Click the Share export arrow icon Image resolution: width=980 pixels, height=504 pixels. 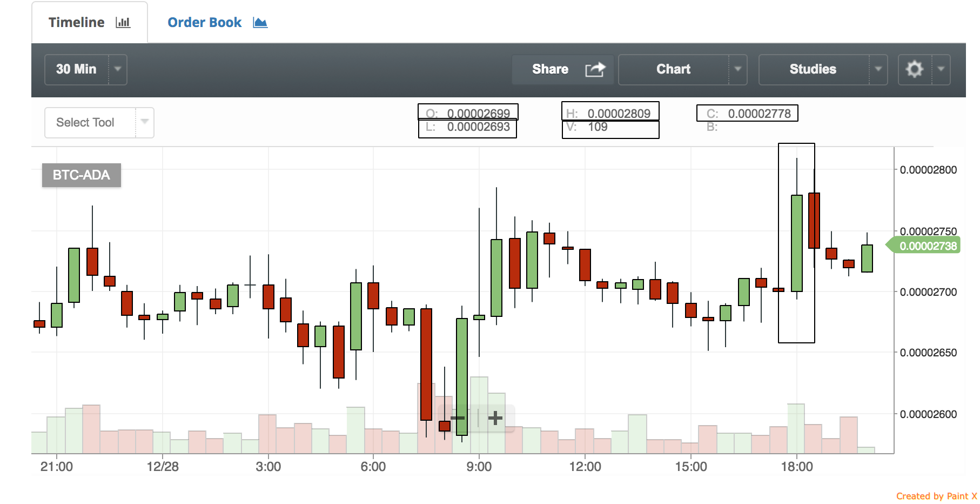(x=595, y=69)
